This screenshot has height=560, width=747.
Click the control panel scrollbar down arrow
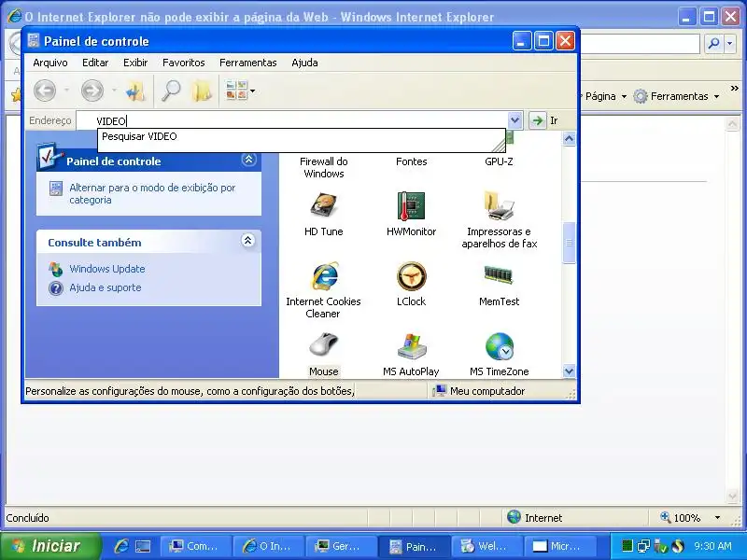coord(569,371)
